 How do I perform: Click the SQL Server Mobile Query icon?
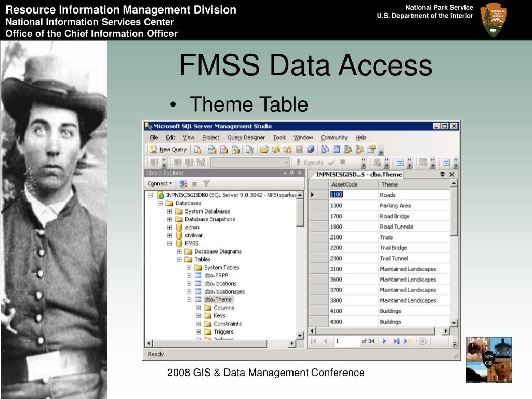pos(250,150)
